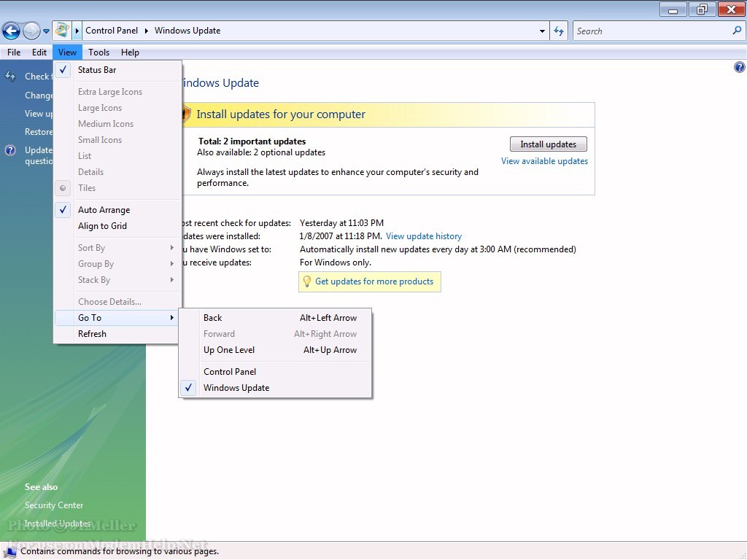Expand the Group By submenu
Screen dimensions: 747x560
117,264
